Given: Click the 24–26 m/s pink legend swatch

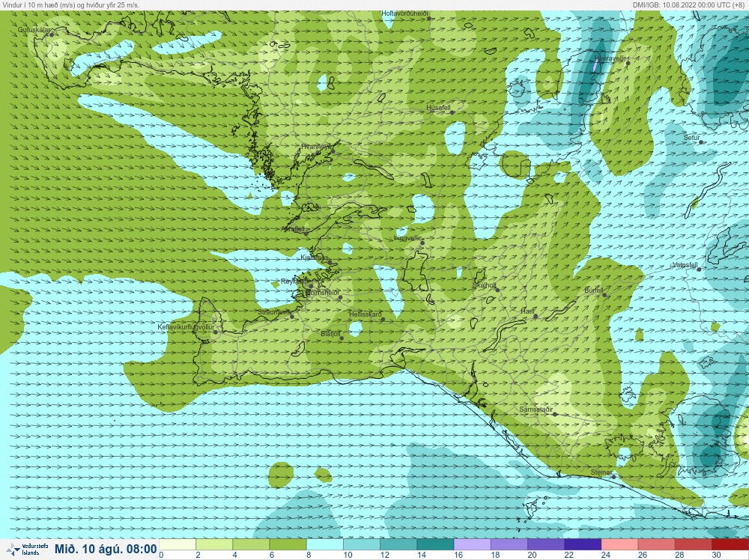Looking at the screenshot, I should pos(619,544).
